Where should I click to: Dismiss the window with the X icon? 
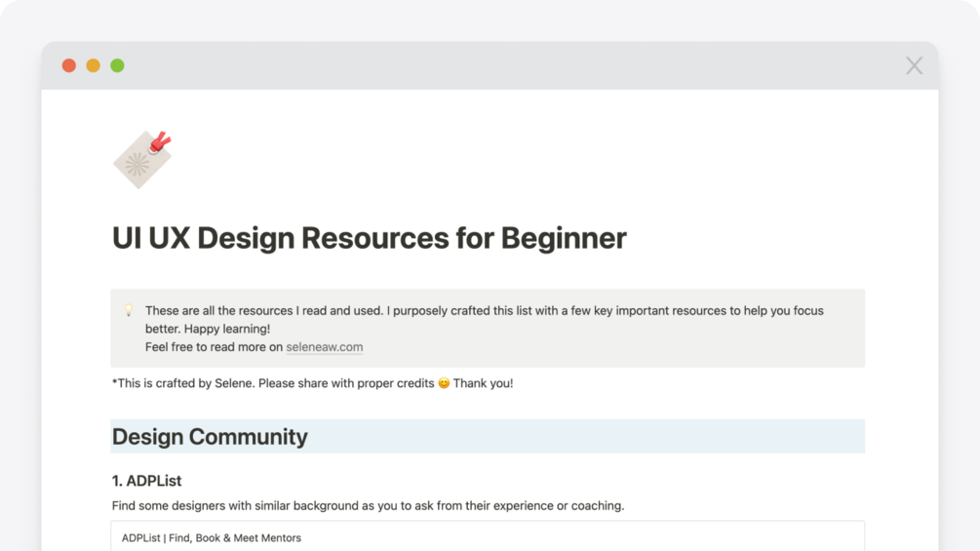[914, 65]
